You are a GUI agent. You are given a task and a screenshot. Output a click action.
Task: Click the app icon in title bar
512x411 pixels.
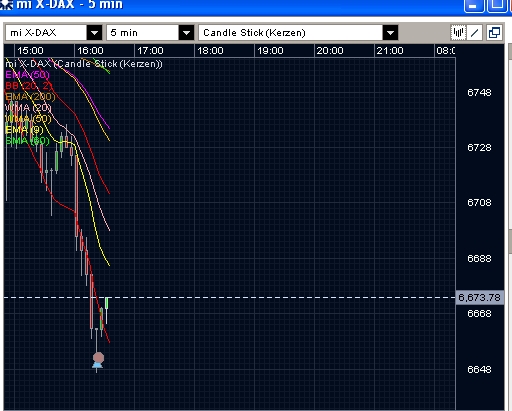pos(6,5)
